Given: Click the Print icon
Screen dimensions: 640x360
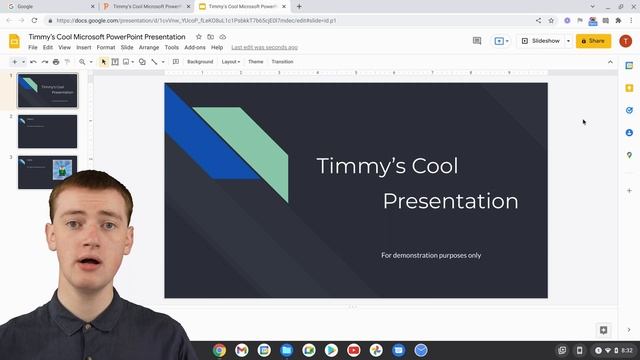Looking at the screenshot, I should (x=56, y=62).
